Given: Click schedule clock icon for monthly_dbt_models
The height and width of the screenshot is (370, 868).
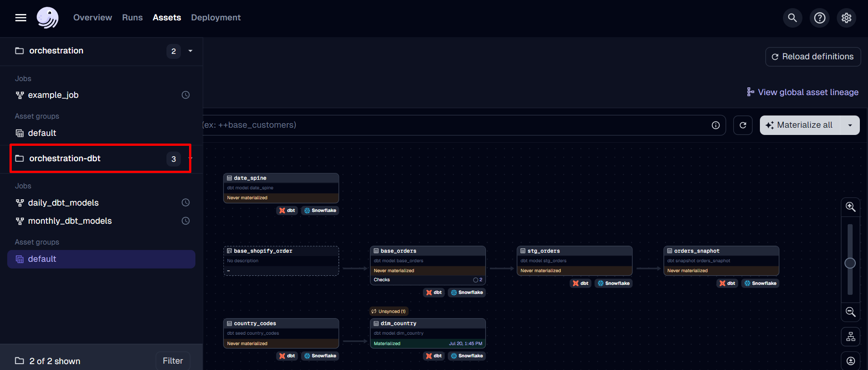Looking at the screenshot, I should click(185, 221).
